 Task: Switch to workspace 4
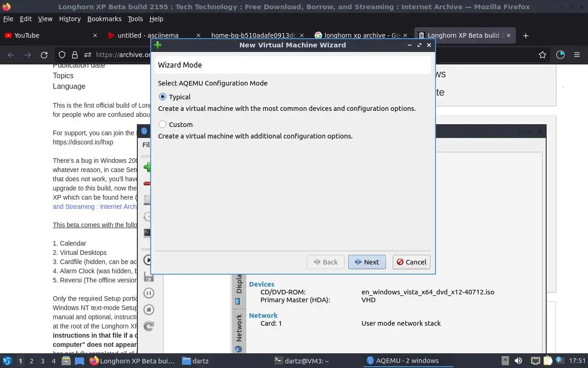(54, 361)
